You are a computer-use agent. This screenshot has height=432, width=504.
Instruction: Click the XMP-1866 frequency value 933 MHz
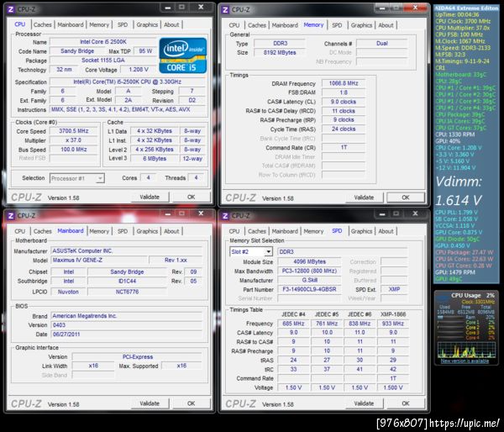(393, 324)
